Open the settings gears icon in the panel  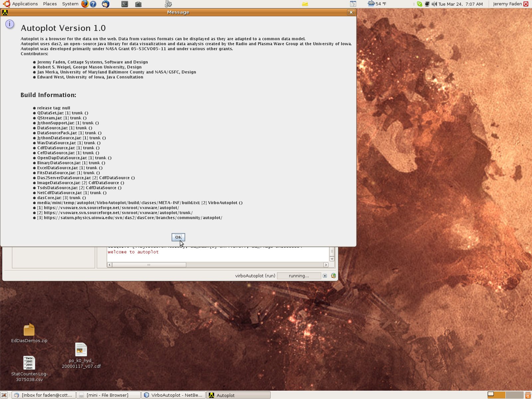(168, 4)
